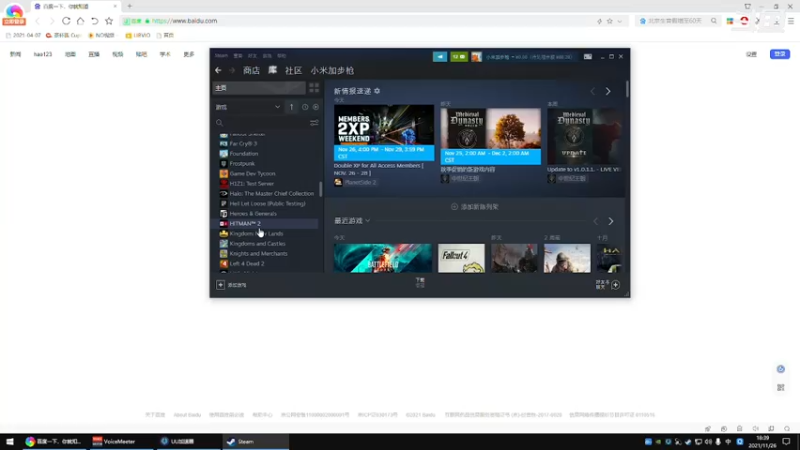Screen dimensions: 800x450
Task: Open the Medieval Dynasty update news card
Action: click(x=585, y=136)
